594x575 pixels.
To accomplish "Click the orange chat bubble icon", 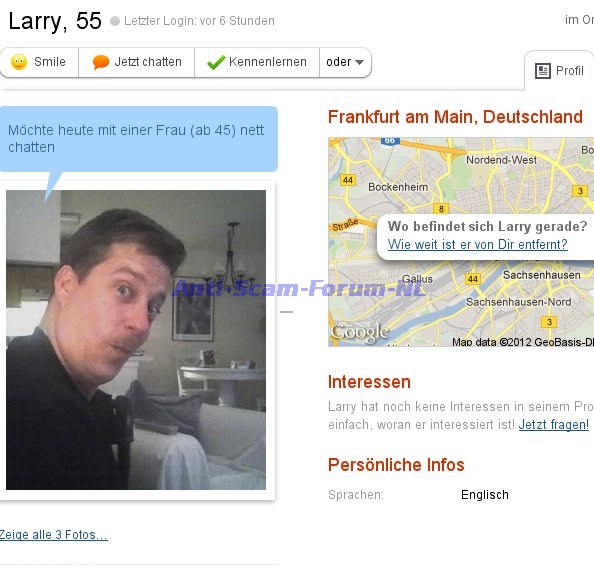I will [x=101, y=62].
